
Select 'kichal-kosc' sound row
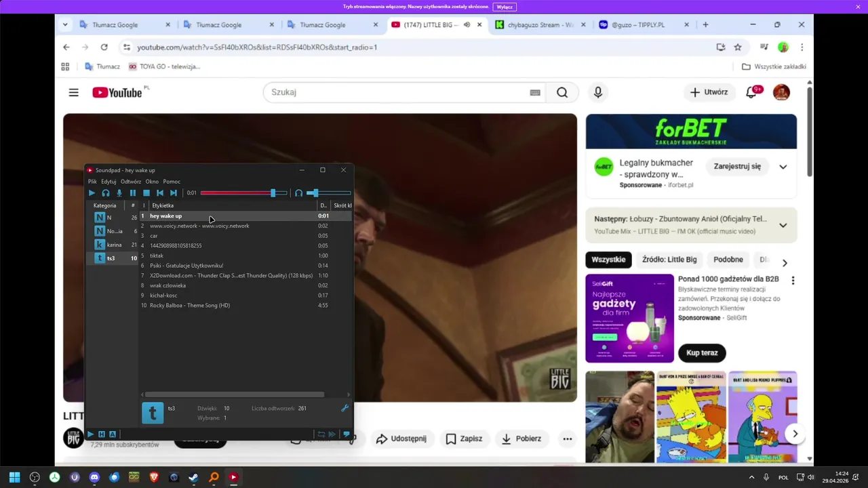(245, 296)
